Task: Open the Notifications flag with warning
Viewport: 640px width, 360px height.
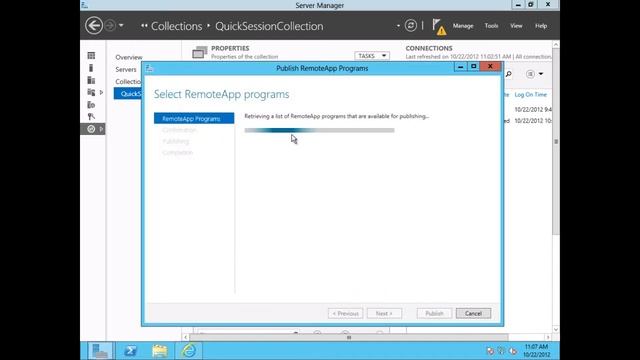Action: (439, 27)
